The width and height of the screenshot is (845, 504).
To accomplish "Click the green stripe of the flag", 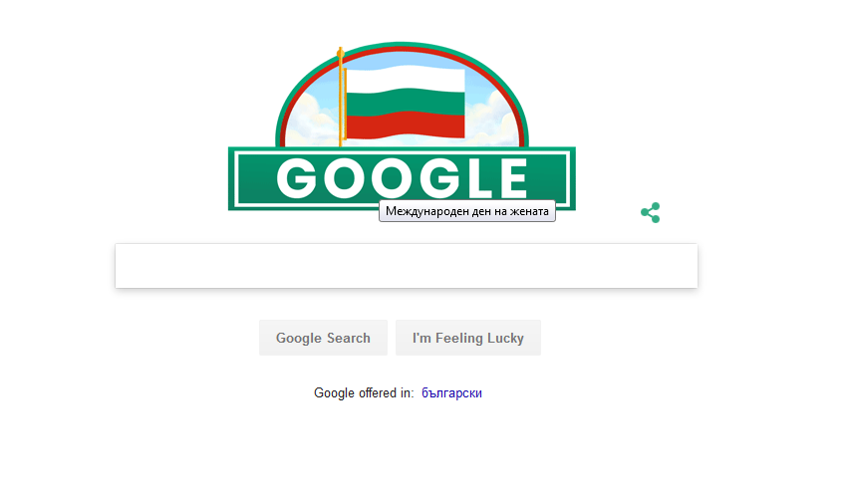I will (406, 103).
